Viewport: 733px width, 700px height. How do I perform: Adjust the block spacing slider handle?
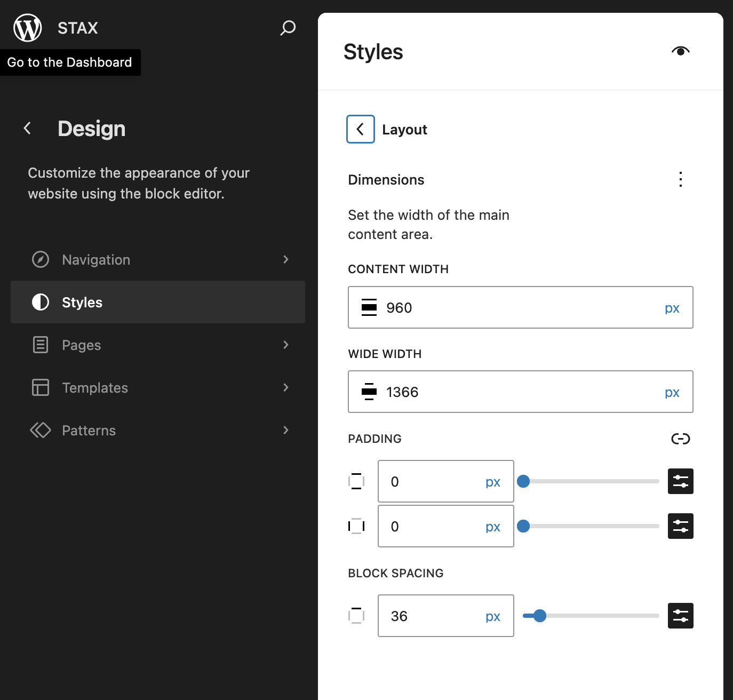[540, 616]
